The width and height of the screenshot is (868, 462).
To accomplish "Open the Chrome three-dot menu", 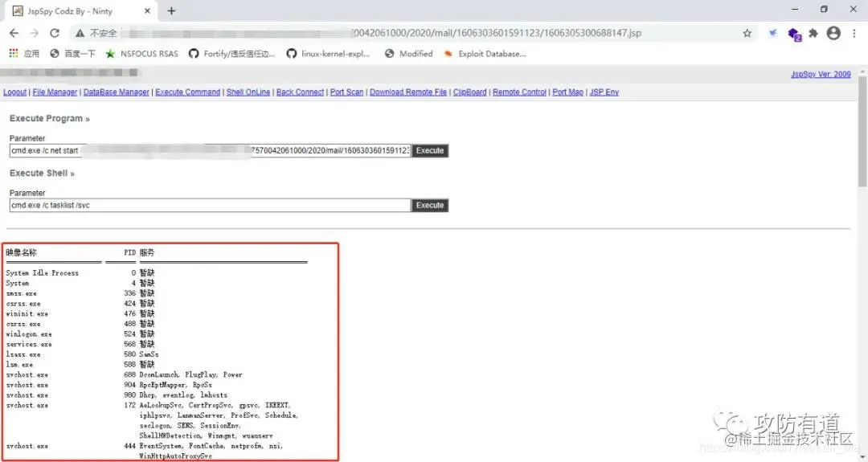I will click(854, 33).
